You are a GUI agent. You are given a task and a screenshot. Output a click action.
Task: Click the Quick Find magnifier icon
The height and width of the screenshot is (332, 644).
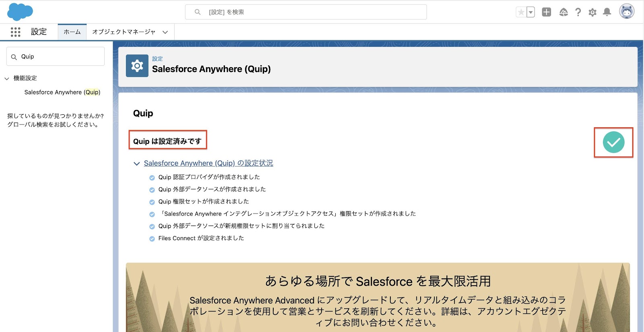click(14, 57)
